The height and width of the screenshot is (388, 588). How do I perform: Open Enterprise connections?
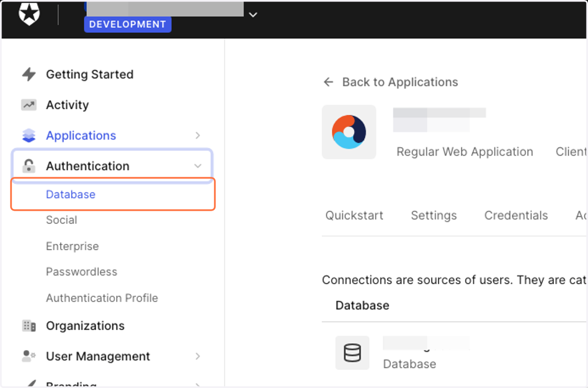point(73,246)
